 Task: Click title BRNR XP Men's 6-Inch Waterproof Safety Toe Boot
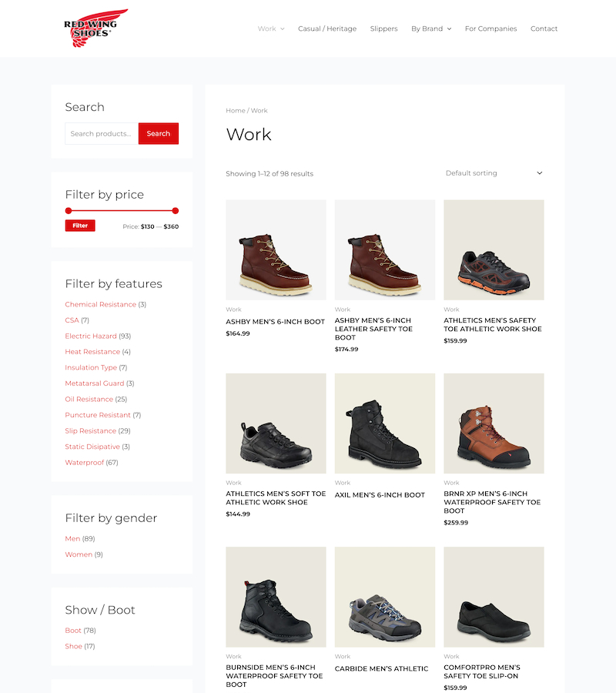(492, 502)
